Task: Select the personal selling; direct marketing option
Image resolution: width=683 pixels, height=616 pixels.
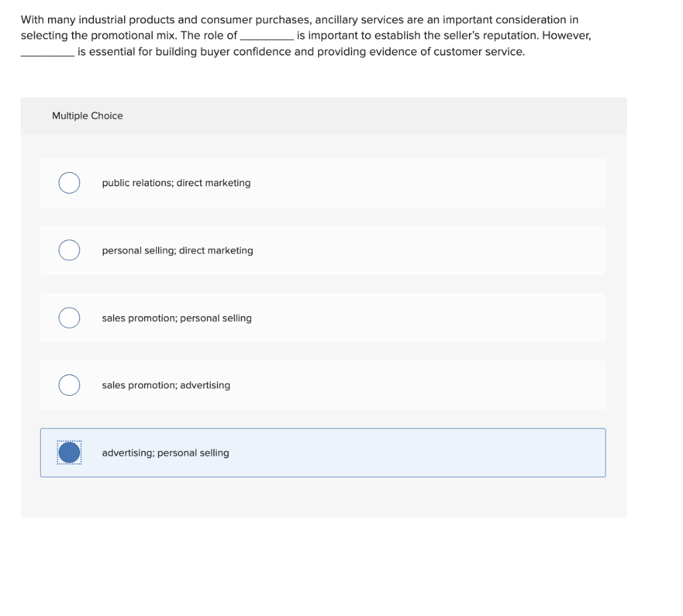Action: (69, 250)
